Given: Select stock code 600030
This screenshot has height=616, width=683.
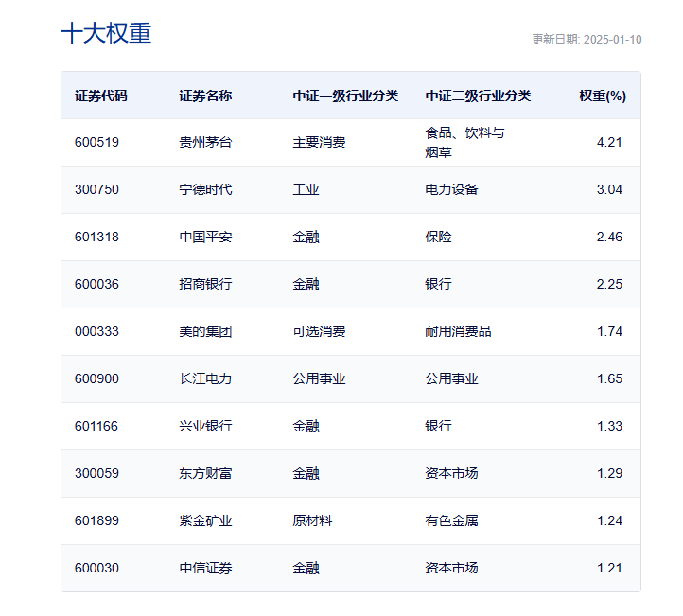Looking at the screenshot, I should pos(96,568).
